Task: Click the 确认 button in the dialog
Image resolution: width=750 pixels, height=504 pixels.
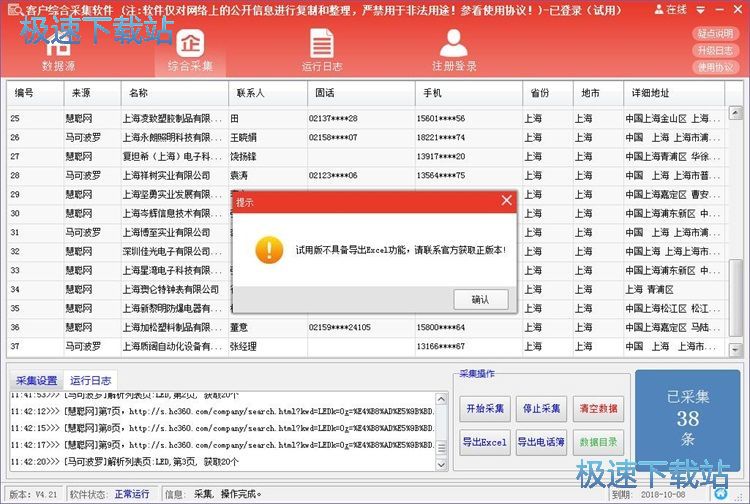Action: 480,300
